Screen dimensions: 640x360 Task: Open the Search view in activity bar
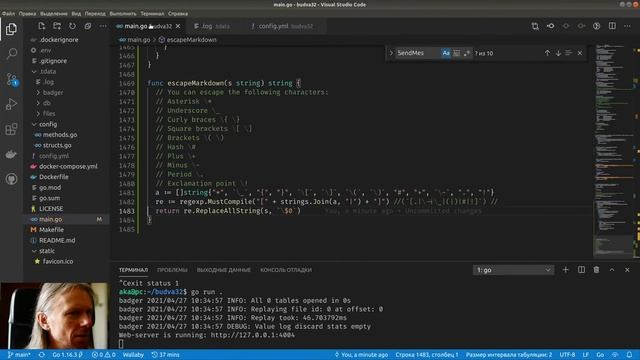click(11, 53)
